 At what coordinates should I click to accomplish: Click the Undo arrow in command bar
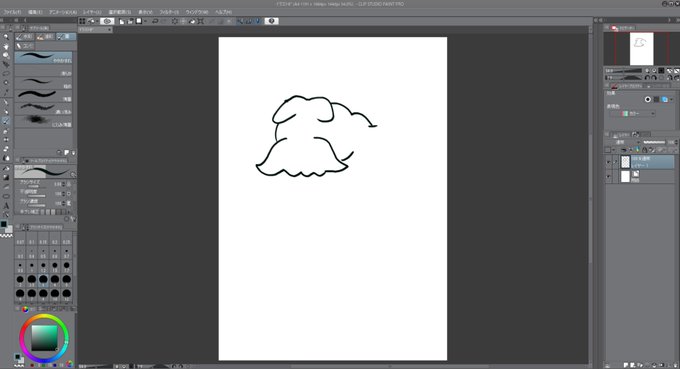(x=155, y=21)
